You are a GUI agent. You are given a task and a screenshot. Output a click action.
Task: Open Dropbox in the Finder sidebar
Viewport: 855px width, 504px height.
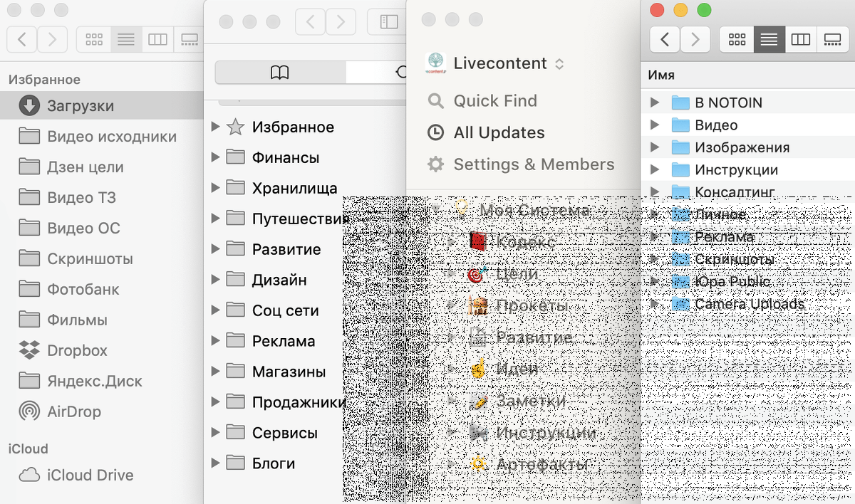tap(77, 350)
